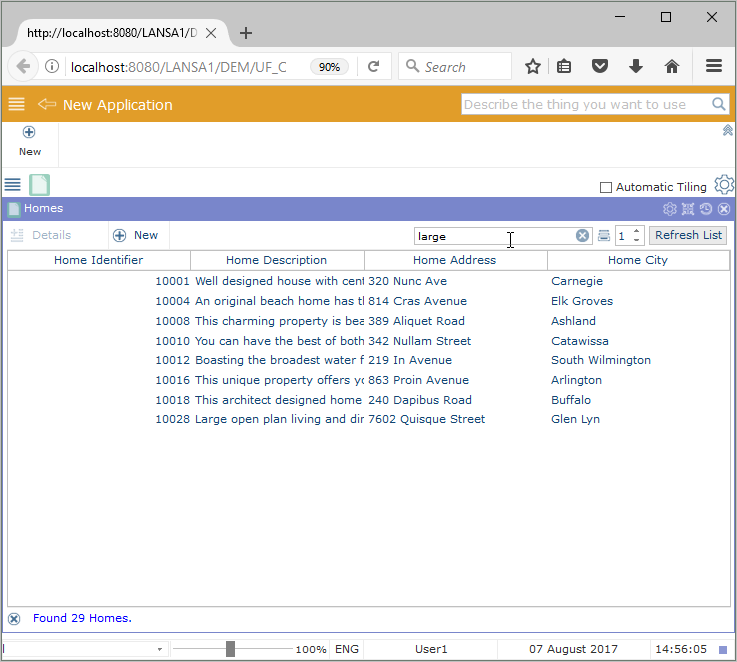Collapse the top toolbar with double chevron
This screenshot has height=662, width=737.
[x=727, y=130]
